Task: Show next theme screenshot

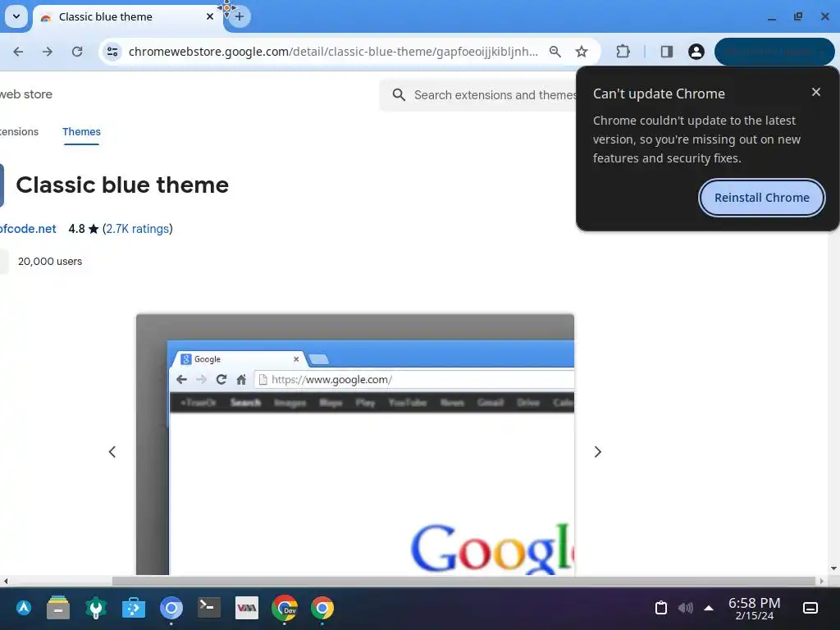Action: click(598, 452)
